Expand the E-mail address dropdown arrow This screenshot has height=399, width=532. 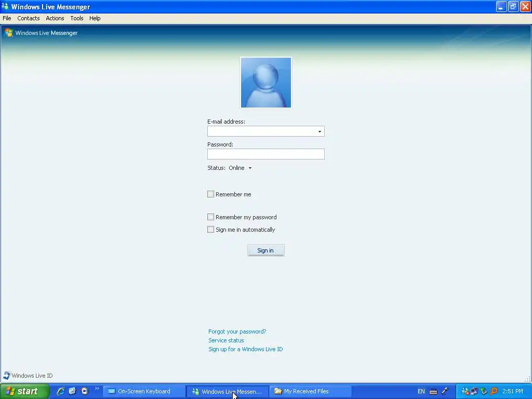click(320, 131)
